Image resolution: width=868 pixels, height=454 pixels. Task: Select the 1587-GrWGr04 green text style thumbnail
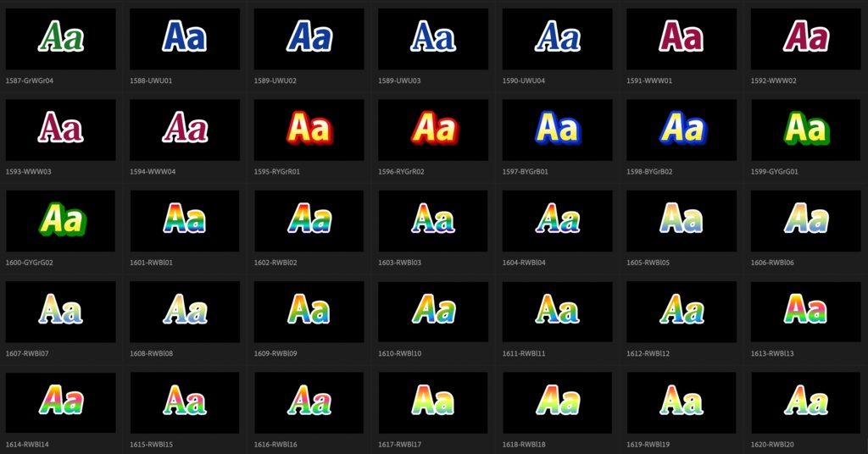click(x=61, y=39)
